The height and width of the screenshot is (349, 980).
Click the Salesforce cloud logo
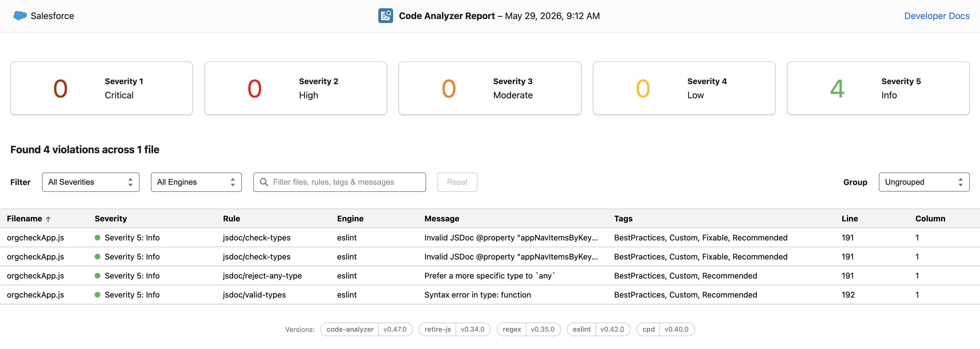[20, 16]
